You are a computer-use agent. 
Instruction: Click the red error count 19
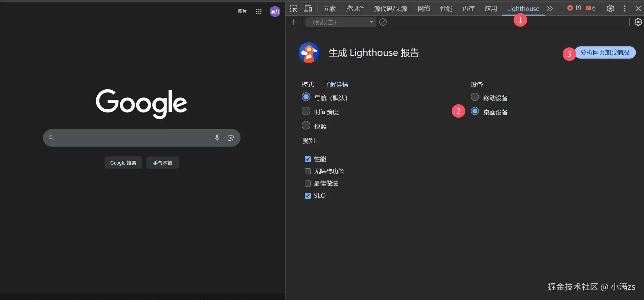(574, 8)
